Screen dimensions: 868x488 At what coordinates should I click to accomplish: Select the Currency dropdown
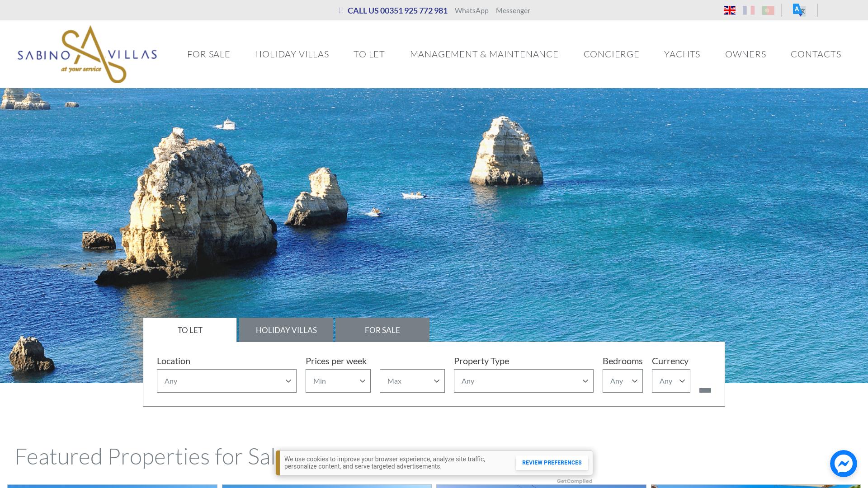click(670, 381)
